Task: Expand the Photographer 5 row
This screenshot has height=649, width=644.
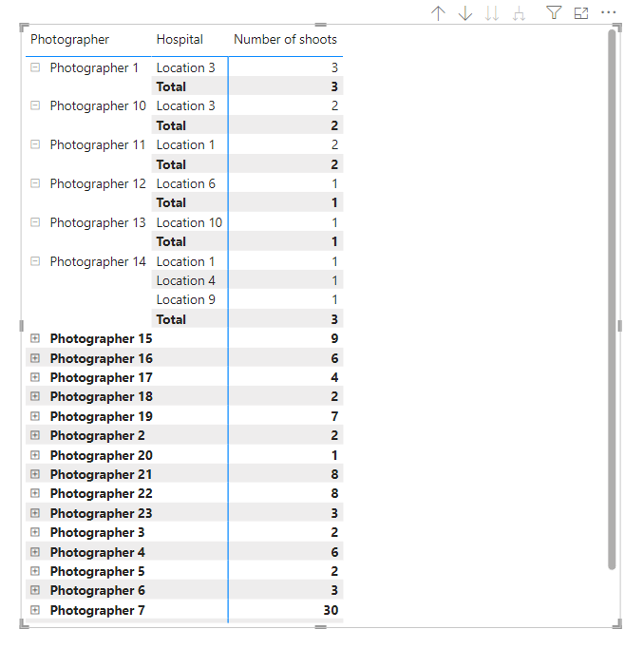Action: tap(35, 571)
